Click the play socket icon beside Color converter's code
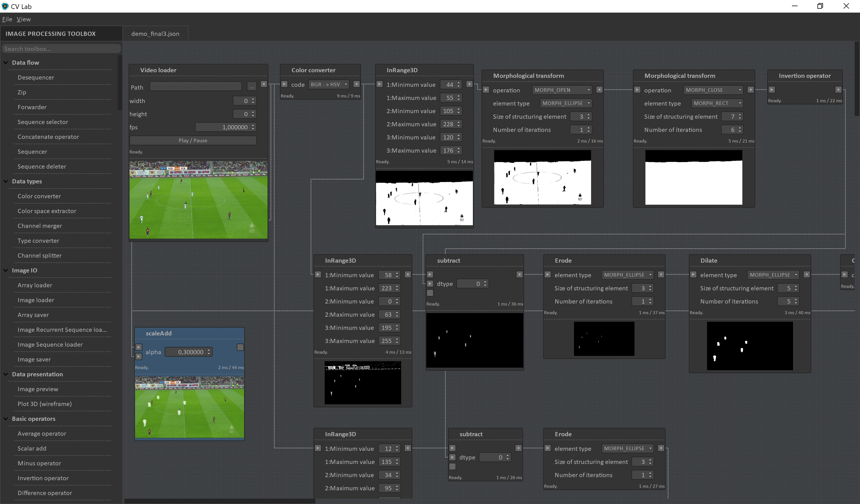This screenshot has width=860, height=504. [x=284, y=84]
